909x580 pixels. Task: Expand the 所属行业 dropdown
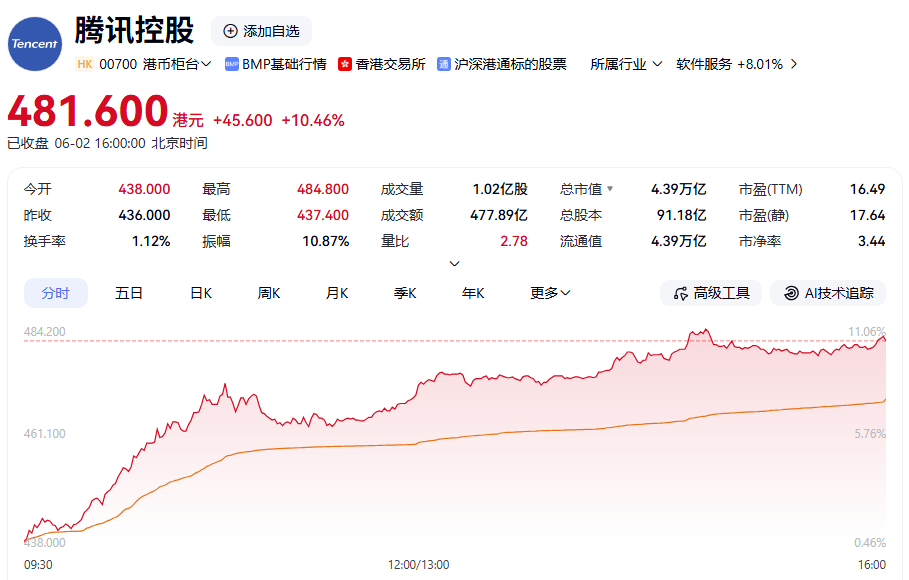pos(626,64)
